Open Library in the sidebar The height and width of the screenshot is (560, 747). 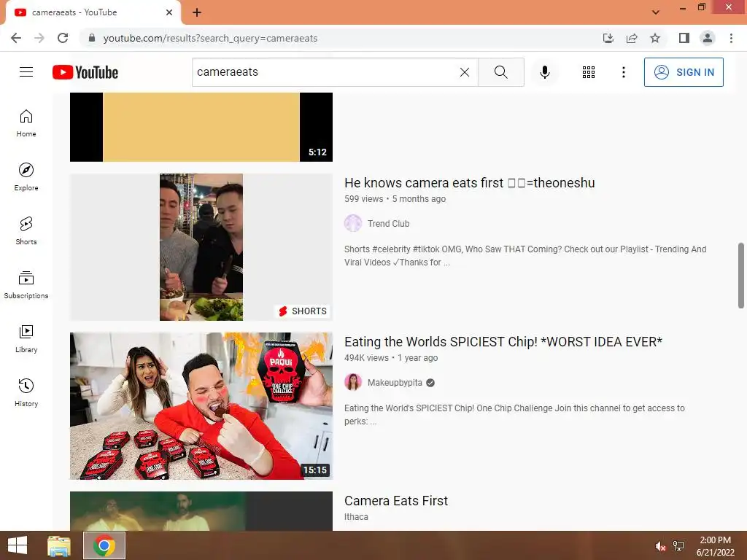pos(26,338)
